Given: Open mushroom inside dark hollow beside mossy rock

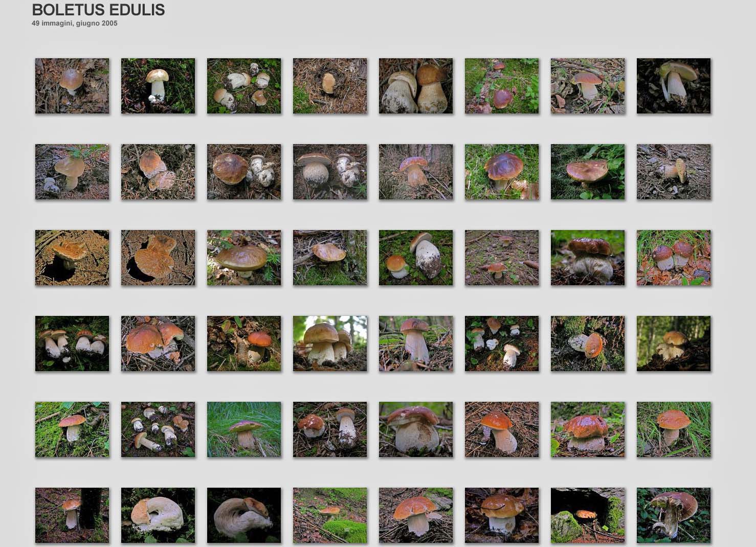Looking at the screenshot, I should pyautogui.click(x=588, y=515).
